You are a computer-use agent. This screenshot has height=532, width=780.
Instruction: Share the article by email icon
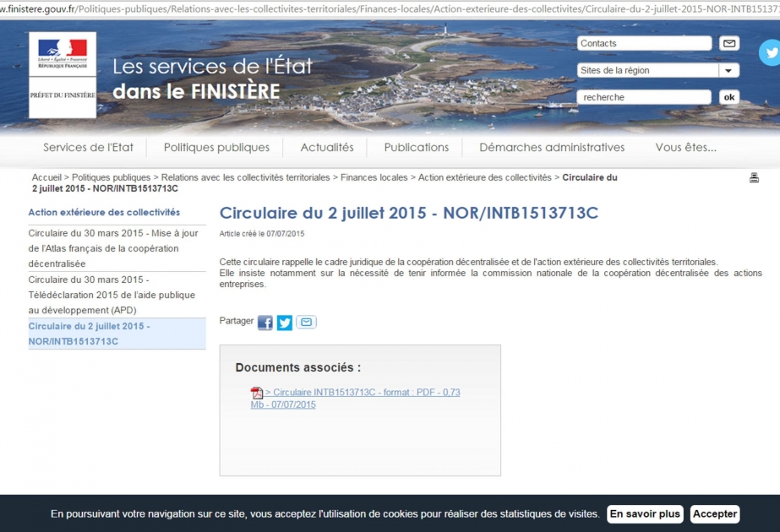click(x=306, y=323)
